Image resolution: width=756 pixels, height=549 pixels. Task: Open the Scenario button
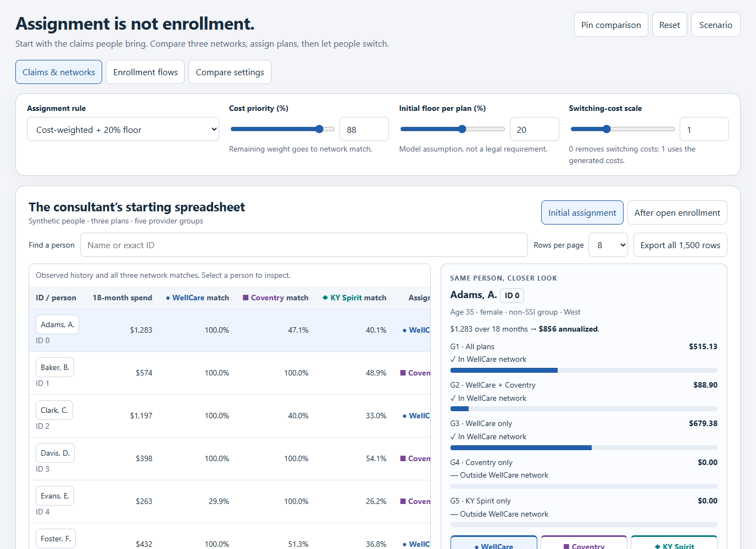pyautogui.click(x=716, y=25)
